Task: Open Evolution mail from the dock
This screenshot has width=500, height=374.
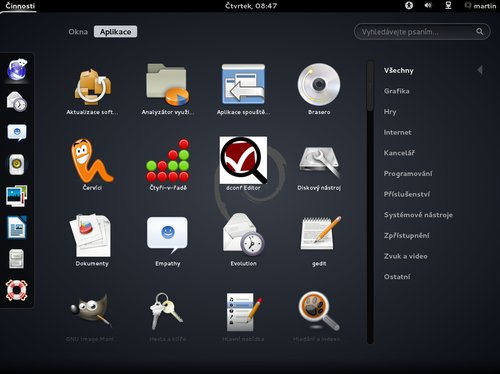Action: click(17, 101)
